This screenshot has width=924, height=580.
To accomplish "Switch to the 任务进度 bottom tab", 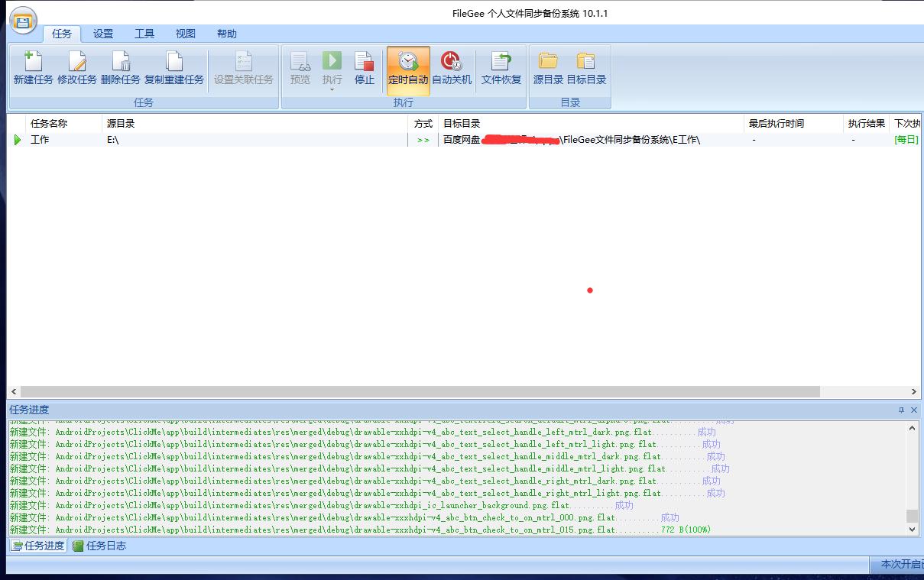I will [38, 546].
